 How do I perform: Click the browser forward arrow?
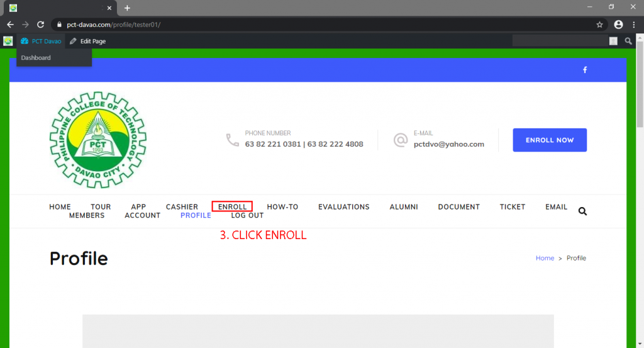(x=25, y=25)
